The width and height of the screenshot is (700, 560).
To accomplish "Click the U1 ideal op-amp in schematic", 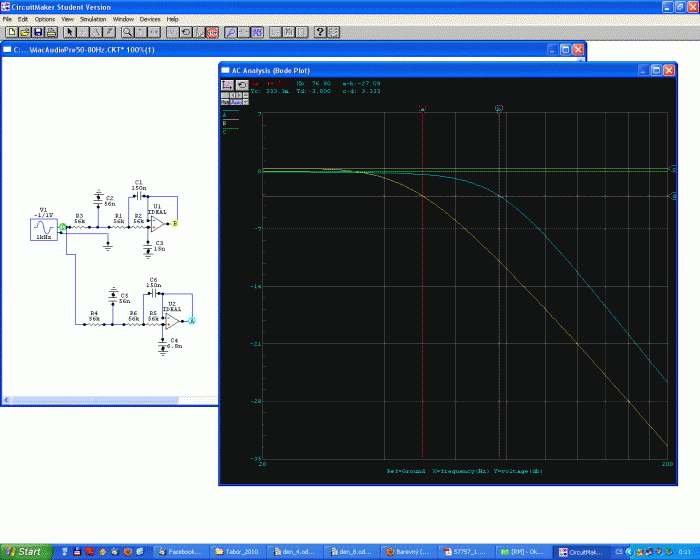I will (x=157, y=225).
